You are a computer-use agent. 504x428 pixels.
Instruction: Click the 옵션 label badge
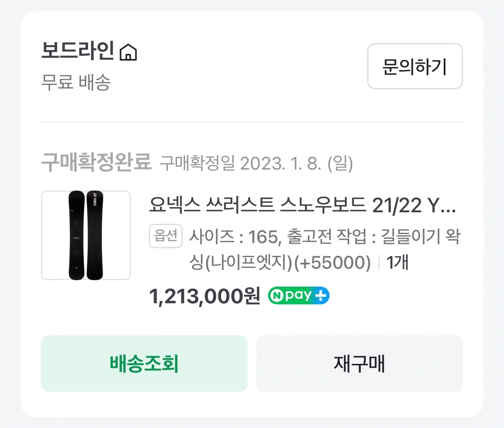pos(165,236)
